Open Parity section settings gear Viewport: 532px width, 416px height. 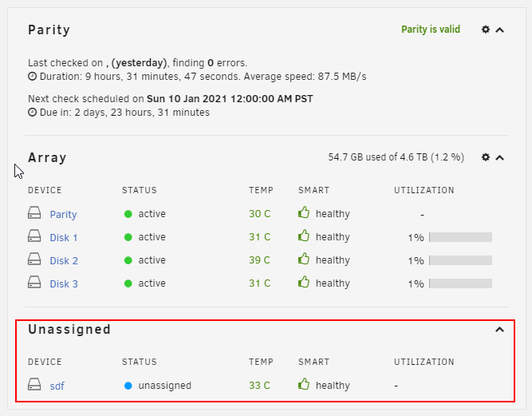[x=486, y=30]
